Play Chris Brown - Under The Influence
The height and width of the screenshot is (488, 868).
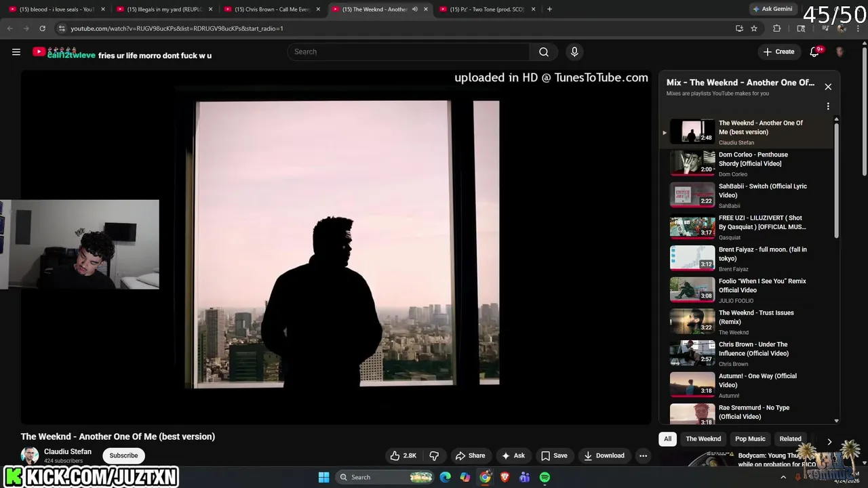click(746, 354)
